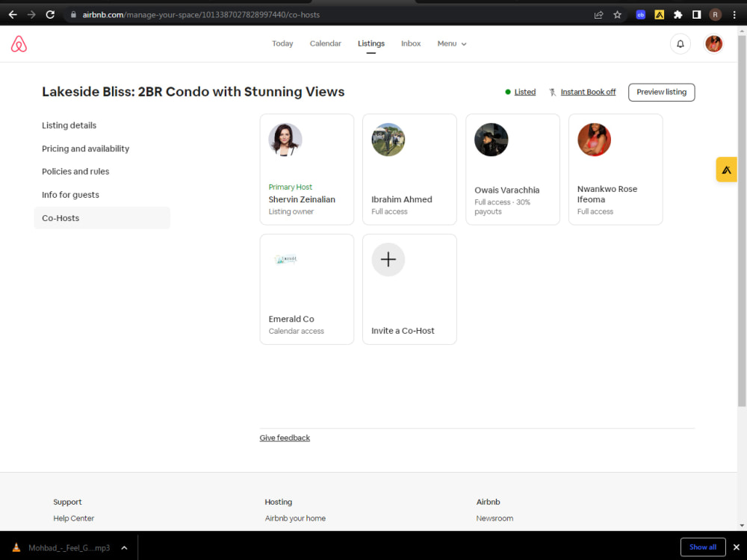
Task: Click Ibrahim Ahmed name text
Action: [402, 199]
